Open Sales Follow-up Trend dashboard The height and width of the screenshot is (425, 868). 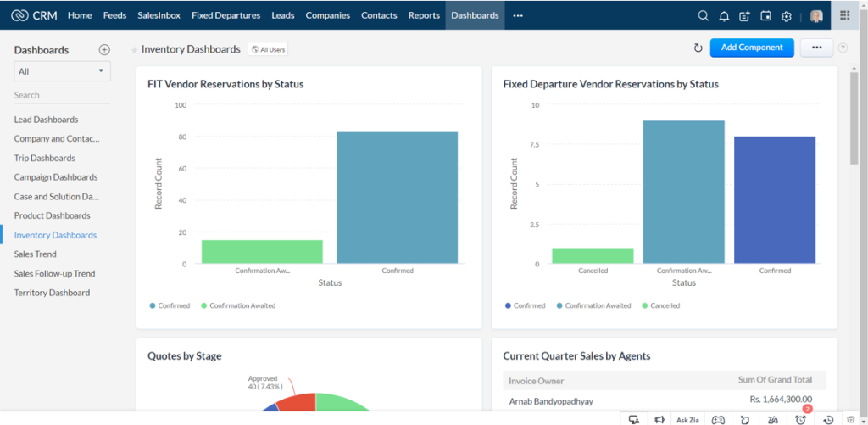54,274
